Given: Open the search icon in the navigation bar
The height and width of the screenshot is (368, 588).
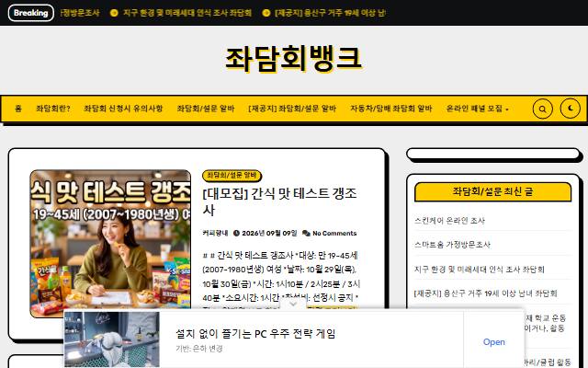Looking at the screenshot, I should [x=542, y=109].
